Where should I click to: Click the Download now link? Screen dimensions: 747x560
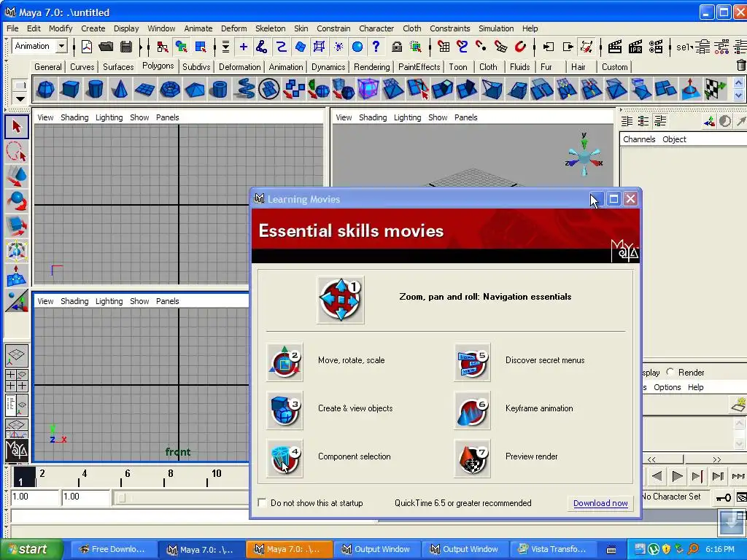[600, 503]
